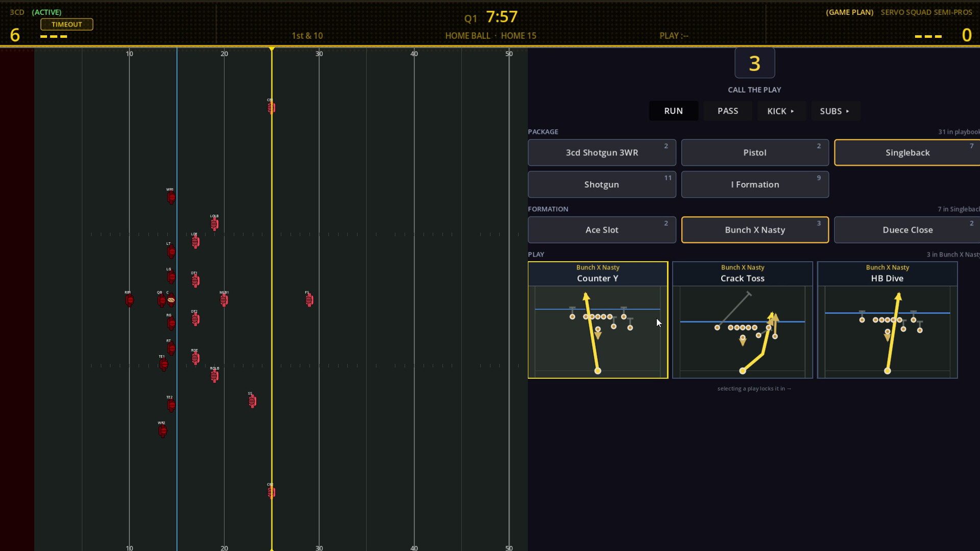
Task: Pick the Counter Y play diagram
Action: [x=598, y=320]
